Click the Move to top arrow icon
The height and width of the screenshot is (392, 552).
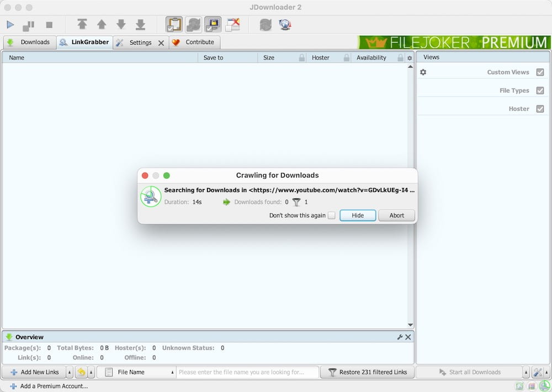(x=82, y=24)
